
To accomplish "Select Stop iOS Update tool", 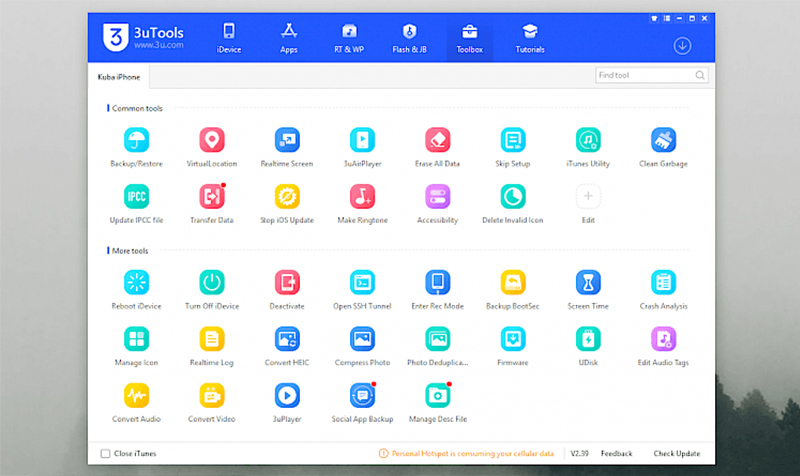I will [x=287, y=196].
